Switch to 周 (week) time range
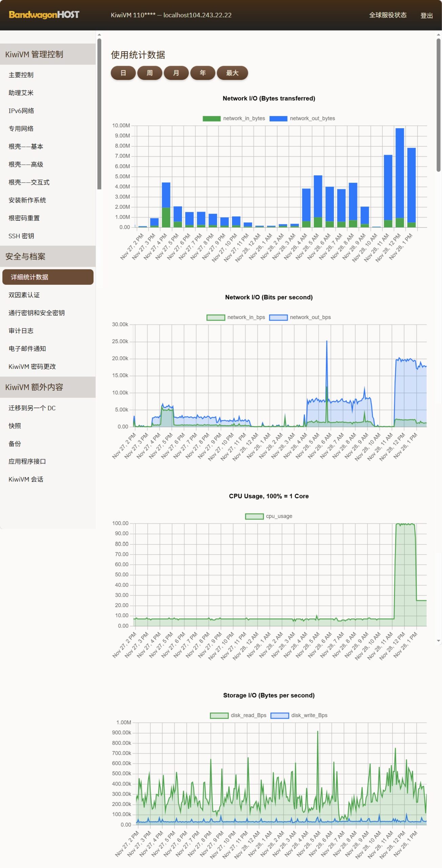Image resolution: width=442 pixels, height=868 pixels. click(150, 73)
